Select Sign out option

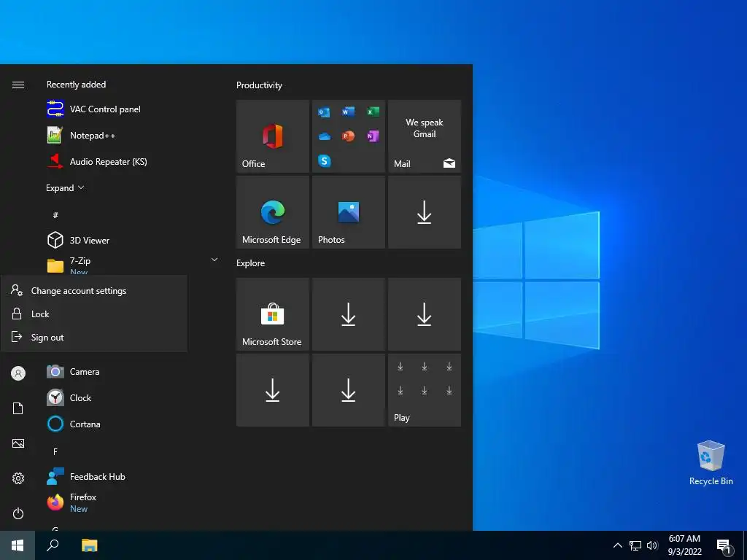tap(94, 337)
